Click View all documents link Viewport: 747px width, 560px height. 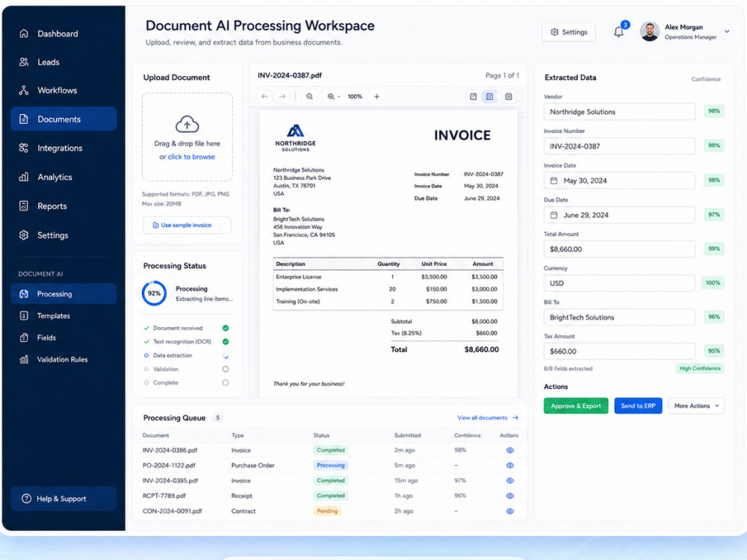[488, 417]
